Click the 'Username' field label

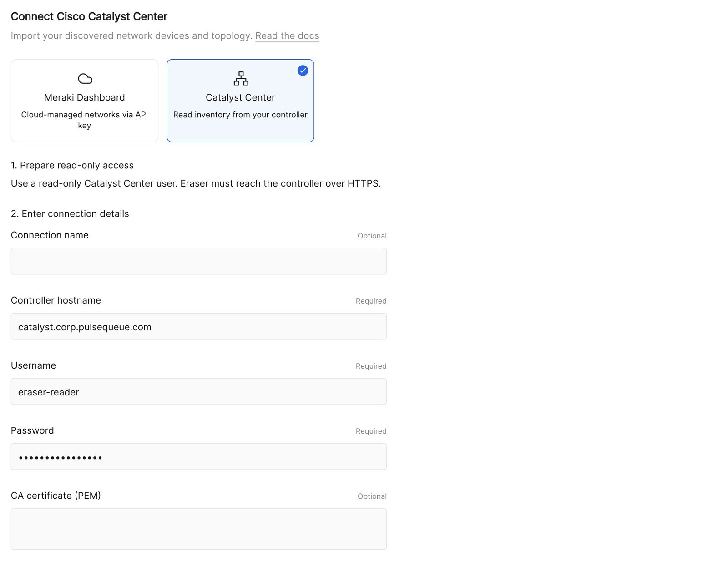(x=33, y=365)
